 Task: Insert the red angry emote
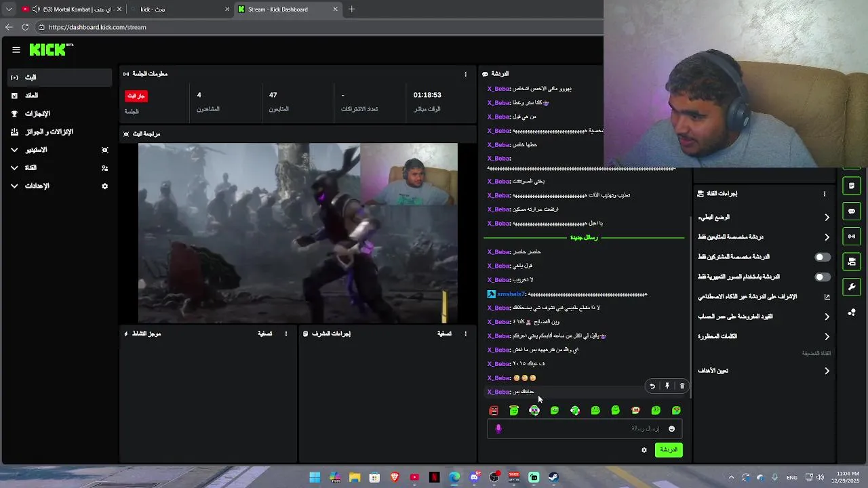(x=494, y=410)
